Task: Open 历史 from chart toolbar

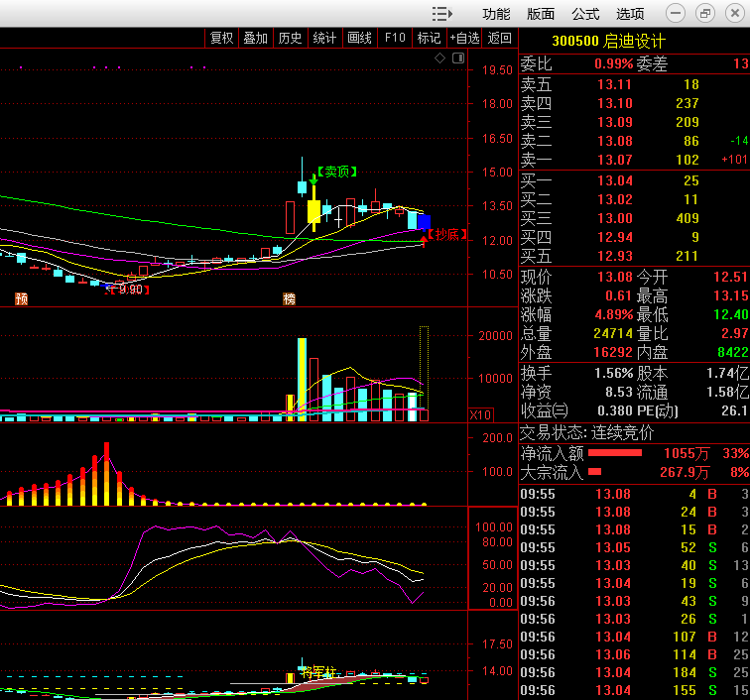Action: [290, 38]
